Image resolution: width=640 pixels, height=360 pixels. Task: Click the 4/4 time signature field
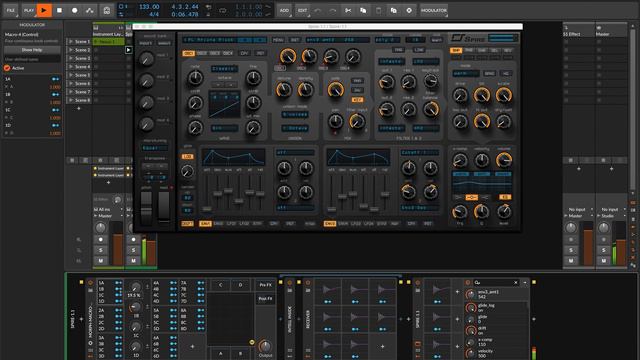(154, 14)
